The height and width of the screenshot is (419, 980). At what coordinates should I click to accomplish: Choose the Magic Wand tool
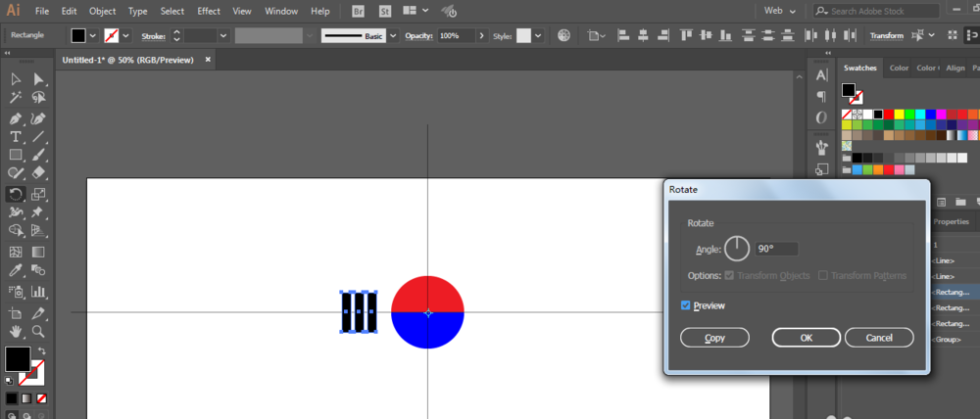[x=16, y=98]
